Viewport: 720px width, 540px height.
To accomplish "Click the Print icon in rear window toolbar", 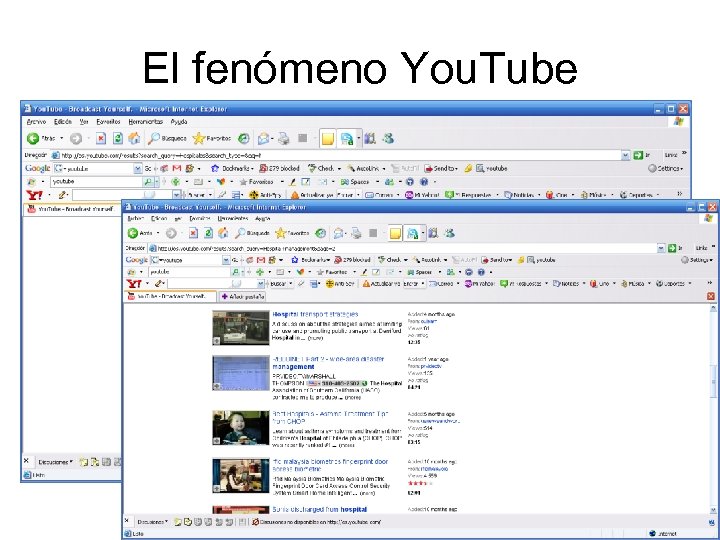I will coord(284,138).
